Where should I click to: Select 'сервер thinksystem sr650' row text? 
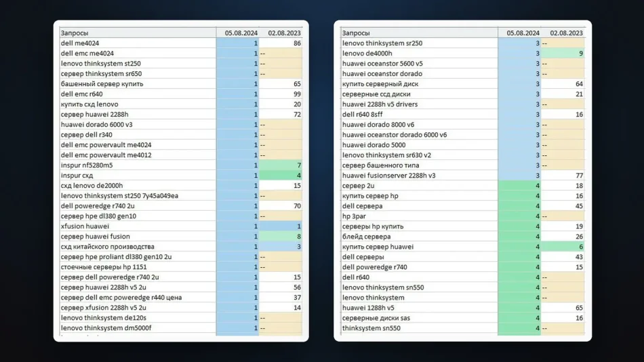click(101, 73)
